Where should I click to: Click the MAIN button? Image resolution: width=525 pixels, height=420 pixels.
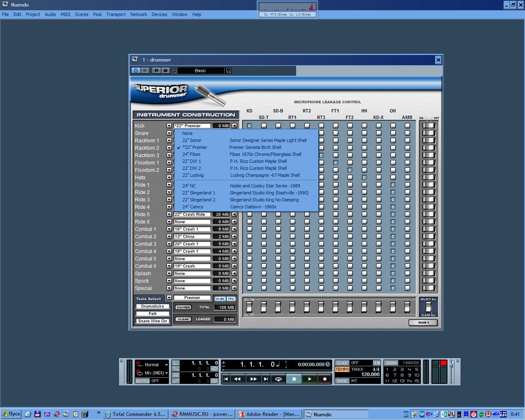click(423, 323)
